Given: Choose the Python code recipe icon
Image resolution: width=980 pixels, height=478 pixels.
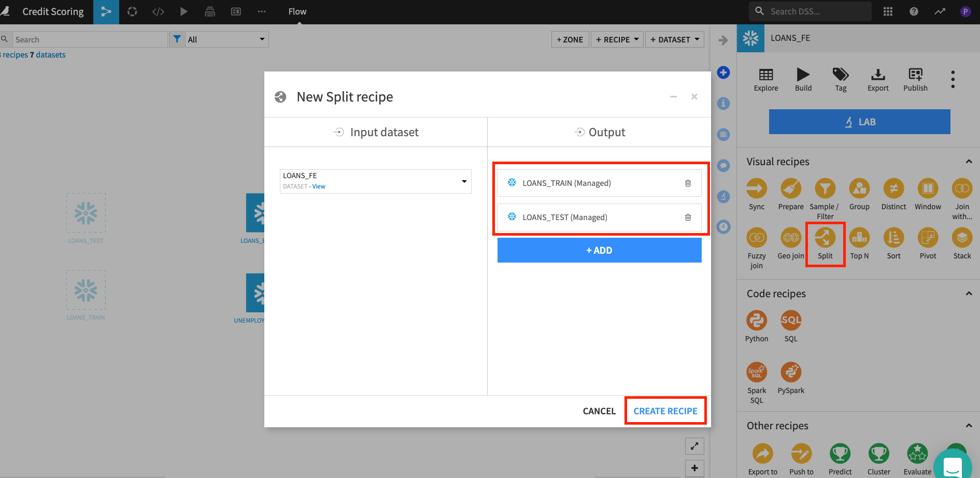Looking at the screenshot, I should [x=757, y=321].
